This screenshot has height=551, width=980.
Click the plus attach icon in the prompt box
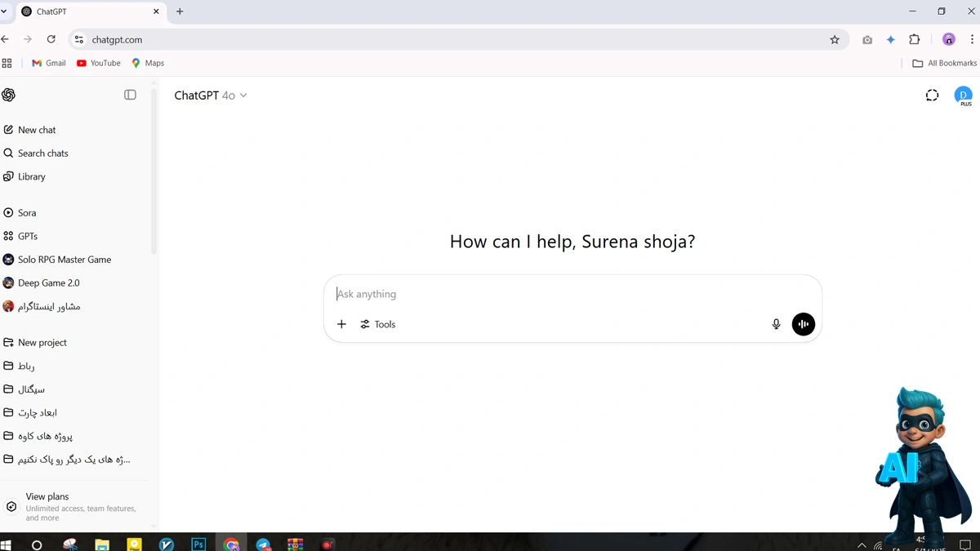[x=341, y=324]
